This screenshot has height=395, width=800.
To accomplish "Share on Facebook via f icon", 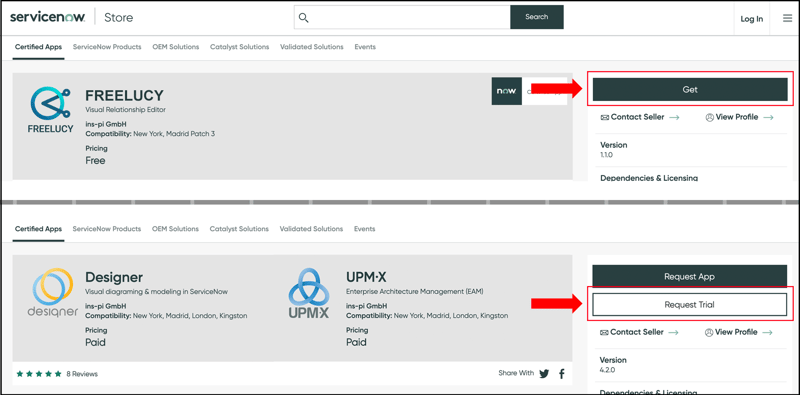I will click(562, 374).
